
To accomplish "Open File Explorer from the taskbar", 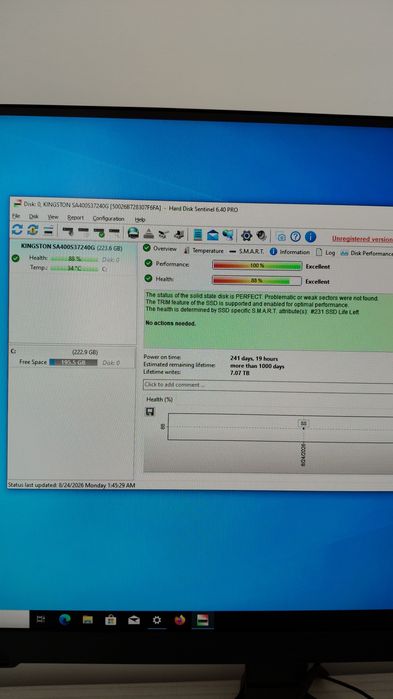I will click(88, 620).
